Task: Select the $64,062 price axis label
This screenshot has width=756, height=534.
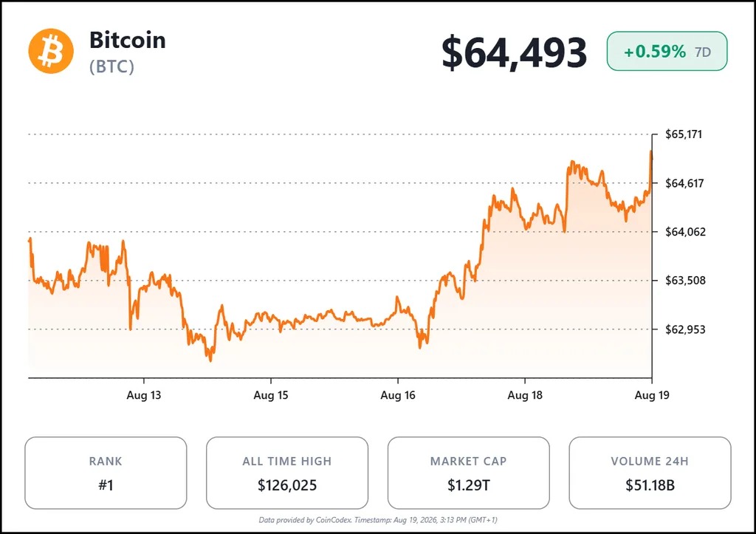Action: click(x=685, y=232)
